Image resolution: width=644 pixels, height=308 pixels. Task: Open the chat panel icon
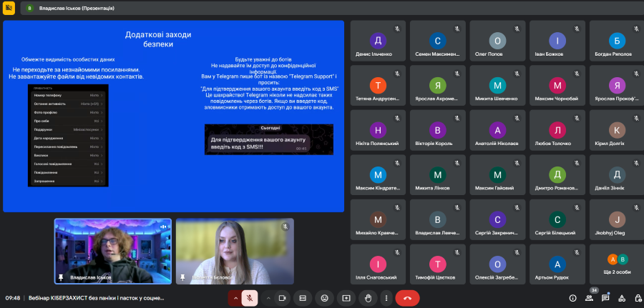[x=605, y=298]
